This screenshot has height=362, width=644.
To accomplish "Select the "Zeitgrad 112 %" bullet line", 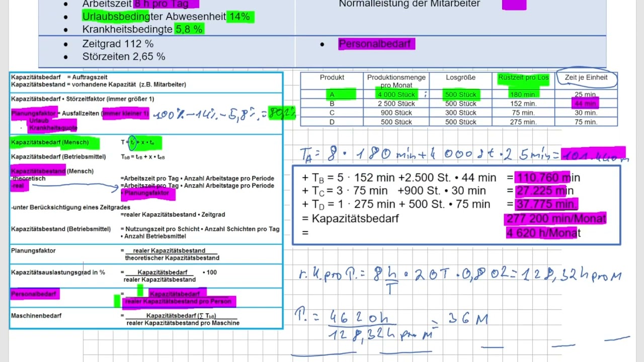I will pyautogui.click(x=118, y=44).
